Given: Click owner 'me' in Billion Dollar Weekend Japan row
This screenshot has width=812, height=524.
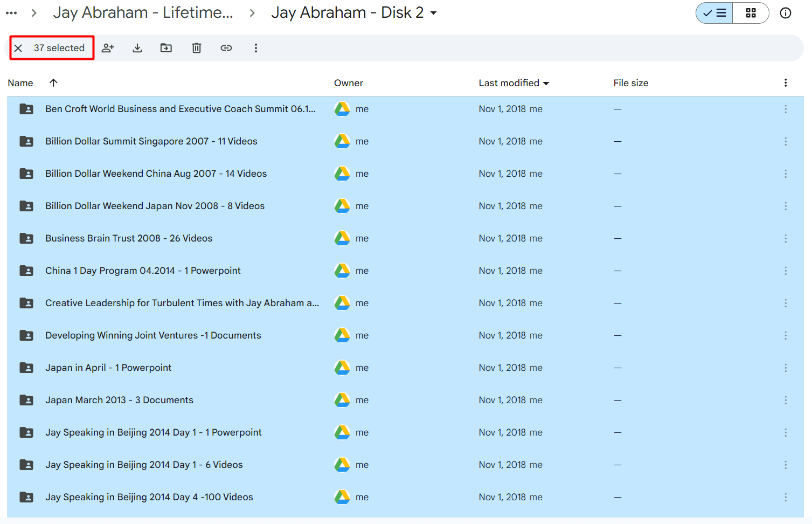Looking at the screenshot, I should (x=362, y=206).
